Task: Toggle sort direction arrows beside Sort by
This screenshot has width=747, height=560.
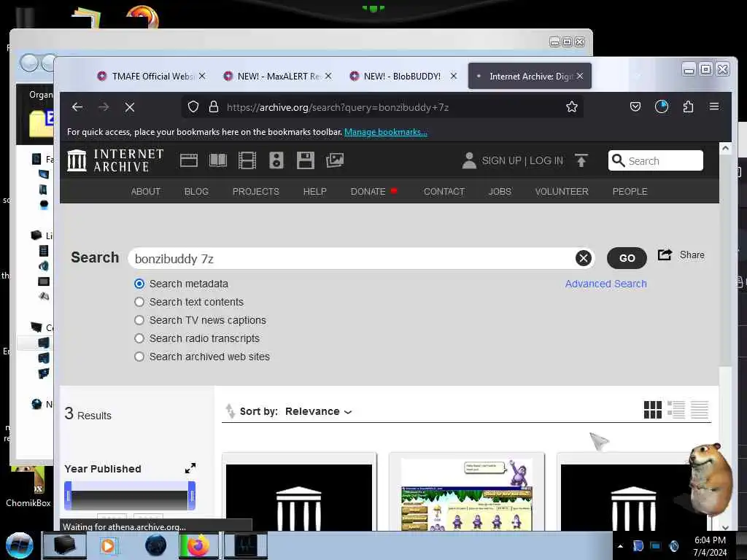Action: pos(230,411)
